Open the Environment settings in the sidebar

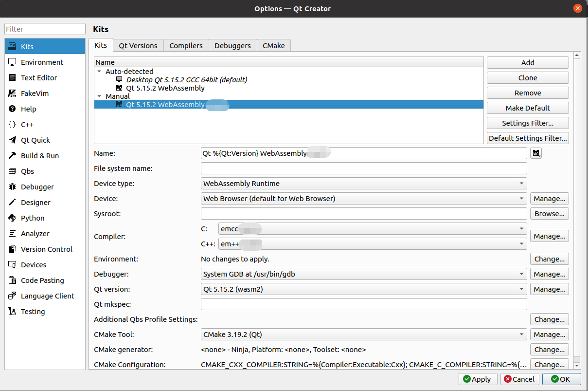(x=41, y=62)
